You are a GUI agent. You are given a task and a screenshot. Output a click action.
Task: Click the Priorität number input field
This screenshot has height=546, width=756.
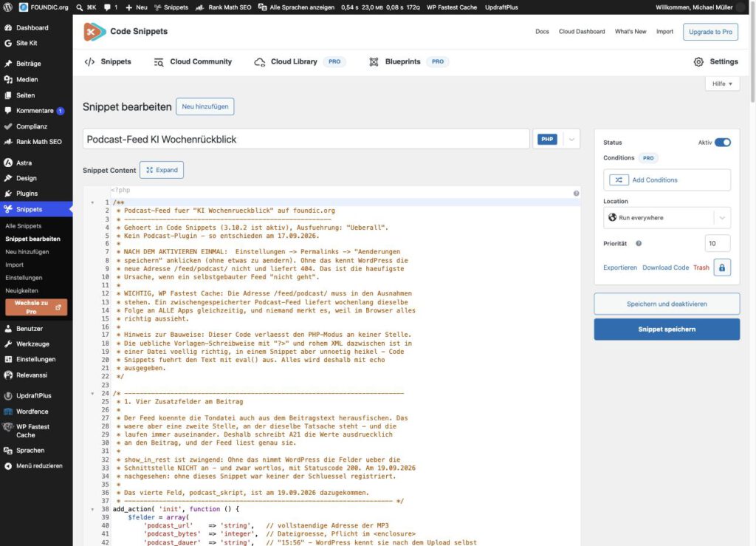point(718,244)
